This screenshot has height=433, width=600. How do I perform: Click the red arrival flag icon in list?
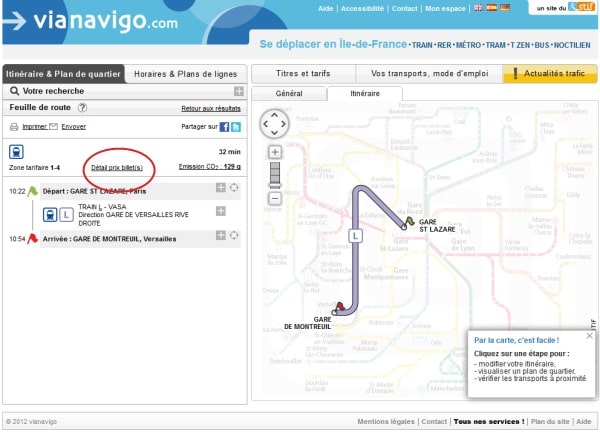pyautogui.click(x=33, y=239)
